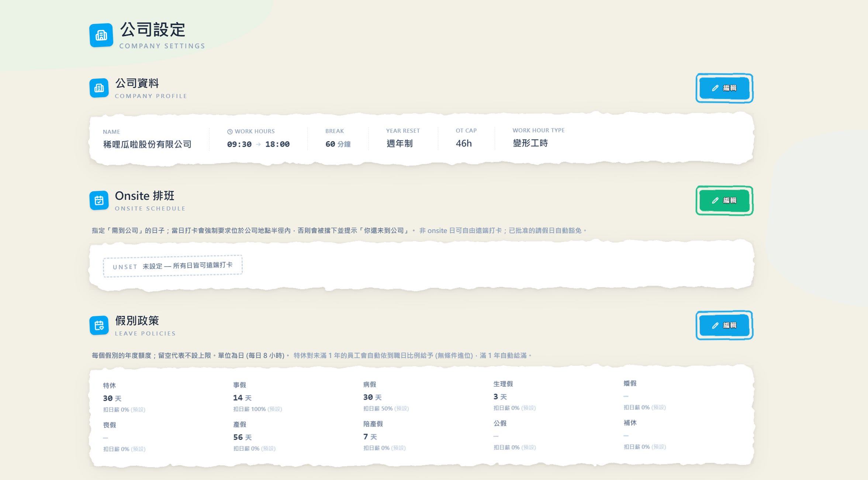Viewport: 868px width, 480px height.
Task: Click the 婚假 leave label
Action: click(x=630, y=383)
